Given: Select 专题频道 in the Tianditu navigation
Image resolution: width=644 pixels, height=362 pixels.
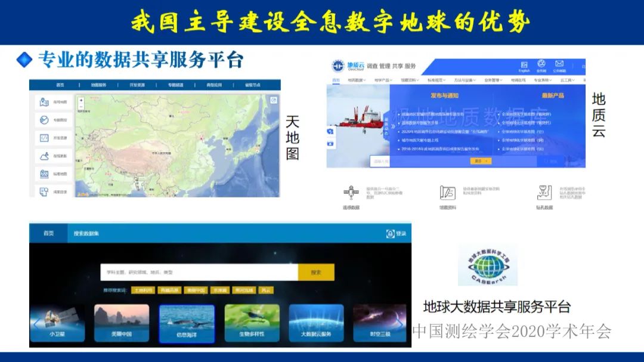Looking at the screenshot, I should coord(176,85).
